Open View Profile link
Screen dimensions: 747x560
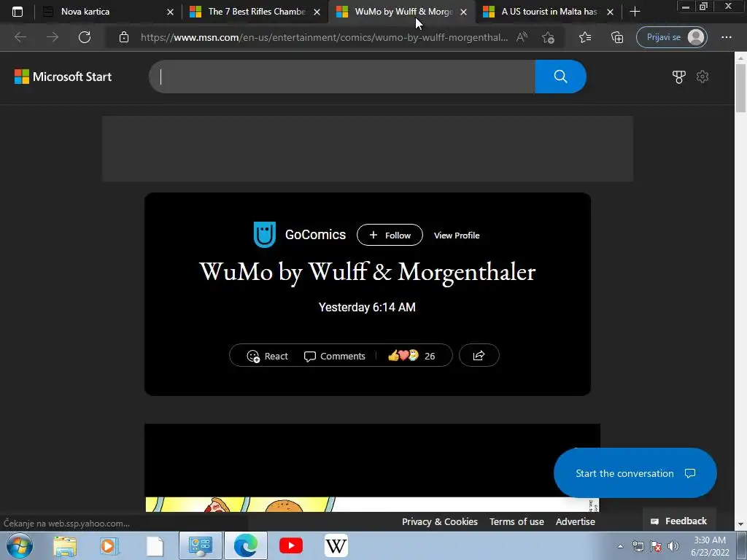click(x=457, y=236)
